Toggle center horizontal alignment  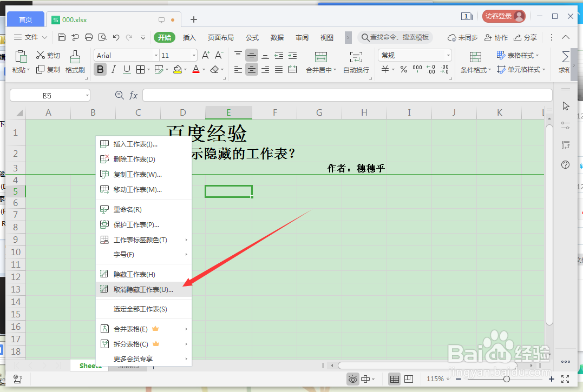click(252, 69)
